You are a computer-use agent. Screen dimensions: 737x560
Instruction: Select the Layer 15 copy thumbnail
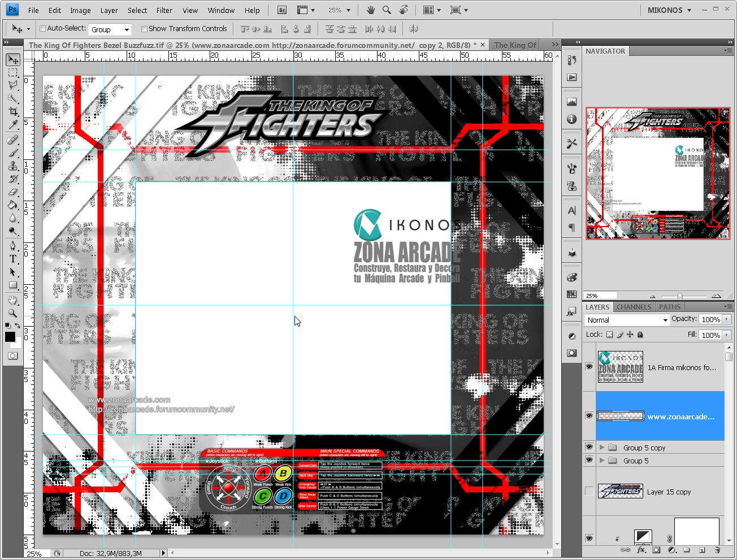621,491
